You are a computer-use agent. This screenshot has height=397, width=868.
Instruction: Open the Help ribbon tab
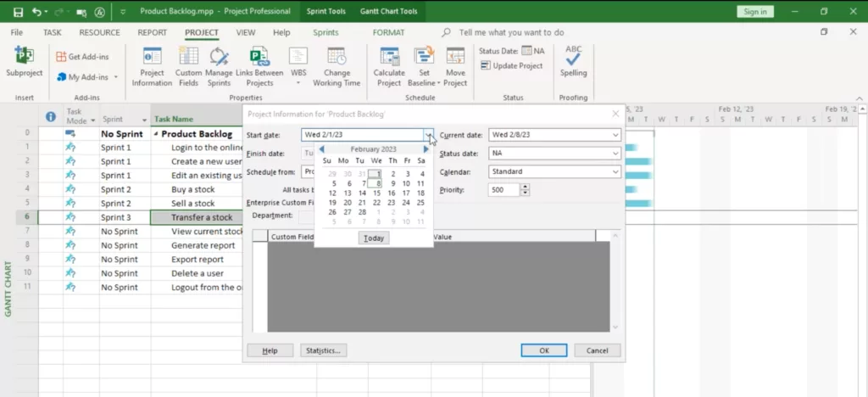tap(281, 33)
